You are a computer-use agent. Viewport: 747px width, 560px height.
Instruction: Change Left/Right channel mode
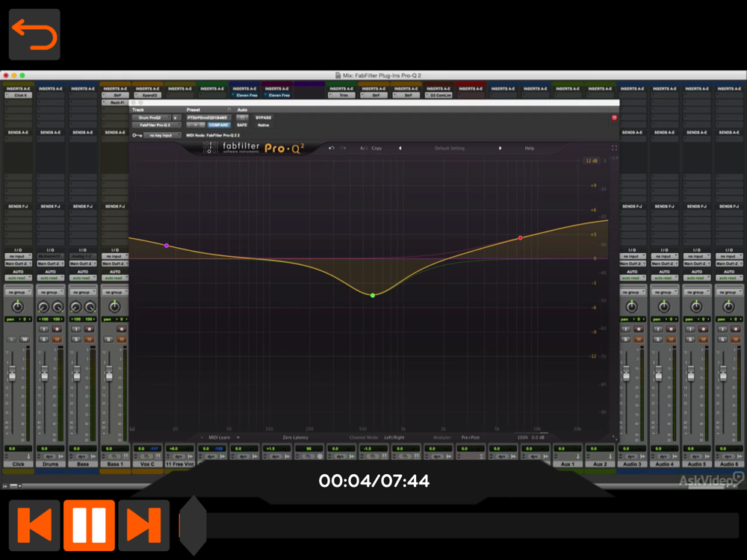click(394, 437)
